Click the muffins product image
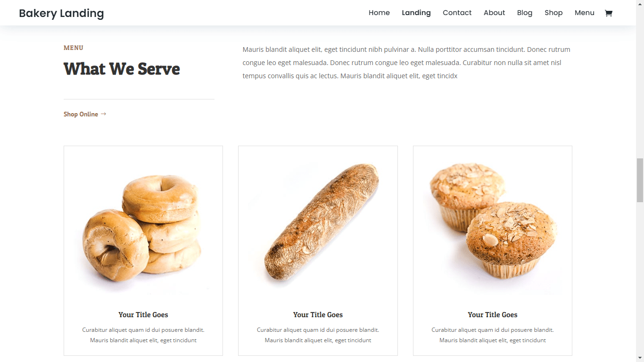Viewport: 644px width, 362px height. click(493, 221)
